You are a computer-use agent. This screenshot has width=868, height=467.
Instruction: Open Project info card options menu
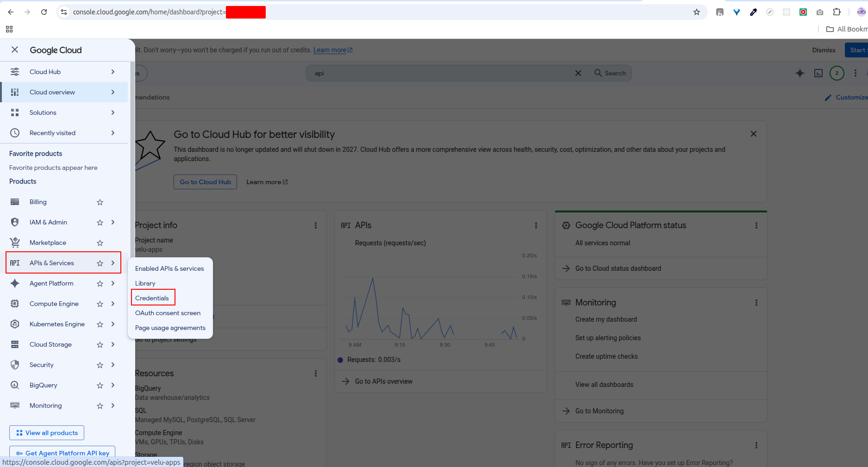[316, 225]
